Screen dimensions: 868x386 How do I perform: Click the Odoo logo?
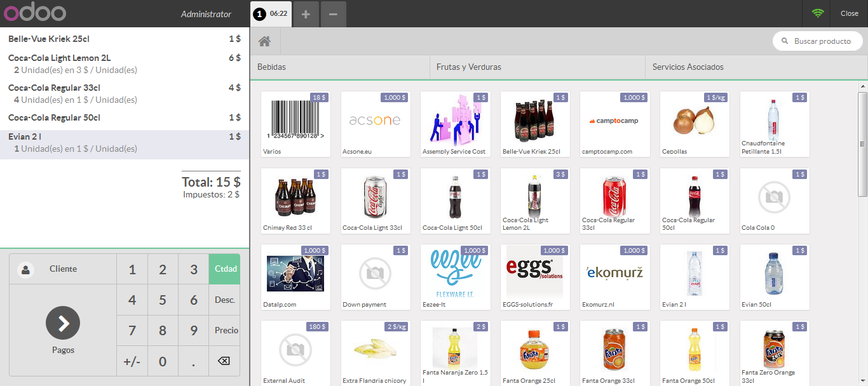point(34,13)
